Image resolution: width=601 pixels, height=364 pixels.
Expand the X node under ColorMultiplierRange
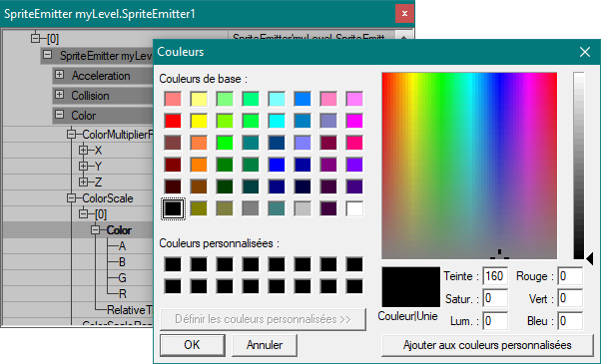click(83, 150)
